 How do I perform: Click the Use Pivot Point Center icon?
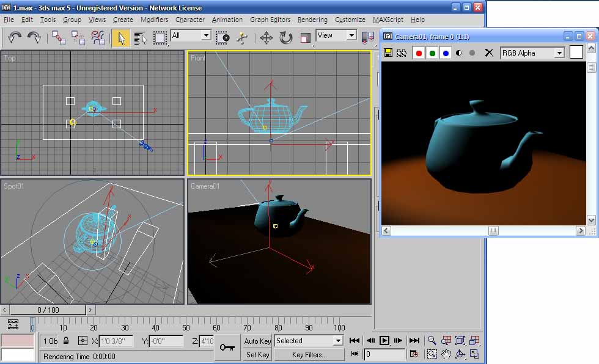[x=367, y=37]
